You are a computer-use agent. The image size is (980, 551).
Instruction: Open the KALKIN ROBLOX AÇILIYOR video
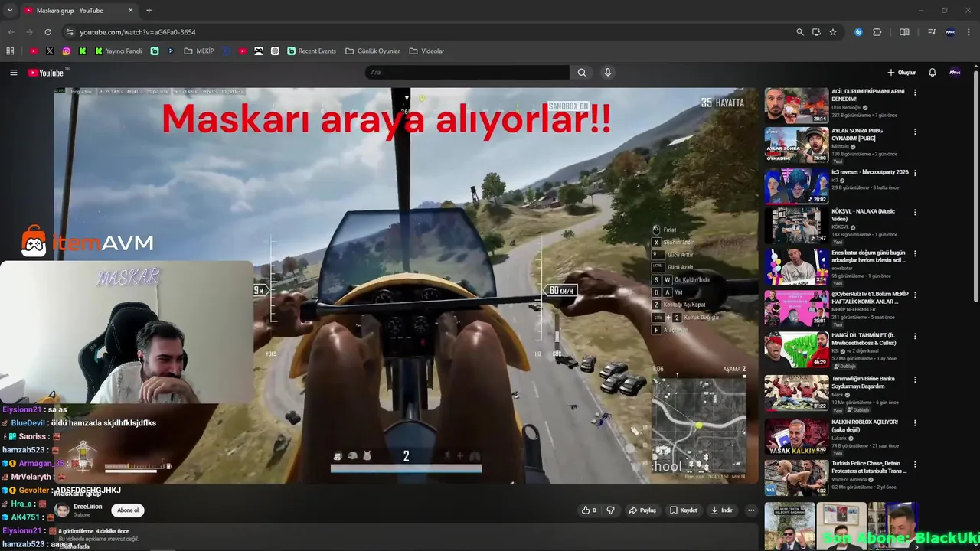[x=796, y=436]
